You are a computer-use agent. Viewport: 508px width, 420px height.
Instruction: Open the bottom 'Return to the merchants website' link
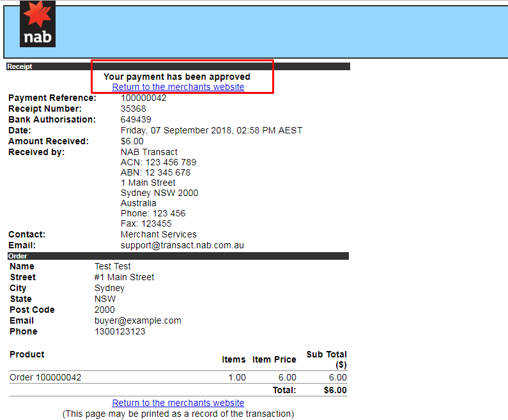tap(178, 403)
